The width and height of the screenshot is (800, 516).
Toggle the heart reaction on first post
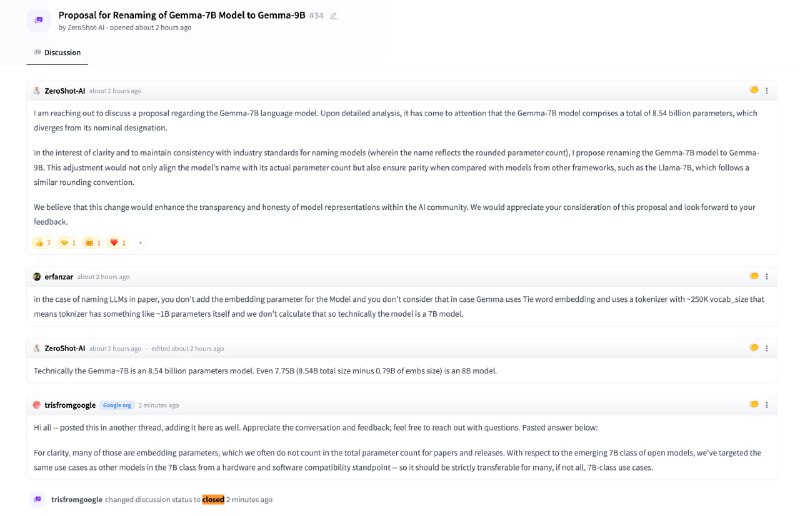click(118, 242)
